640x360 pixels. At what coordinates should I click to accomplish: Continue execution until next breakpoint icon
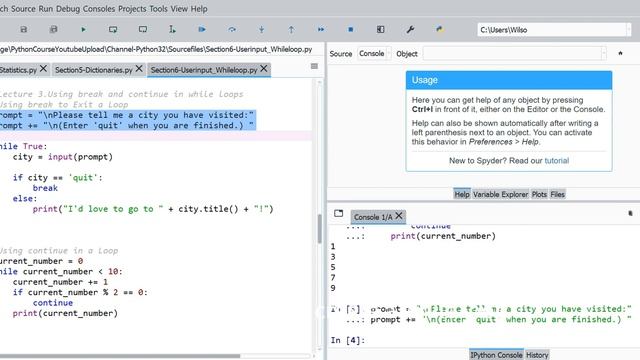pos(321,29)
